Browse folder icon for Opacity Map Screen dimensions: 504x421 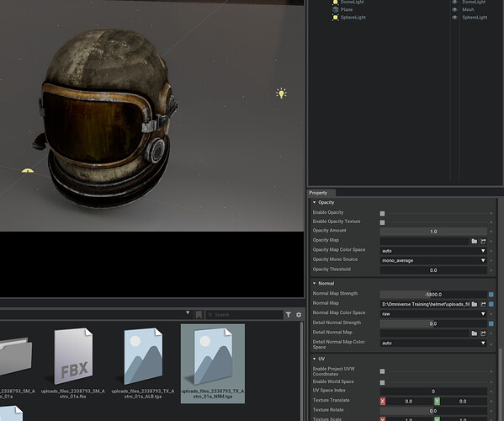(474, 241)
